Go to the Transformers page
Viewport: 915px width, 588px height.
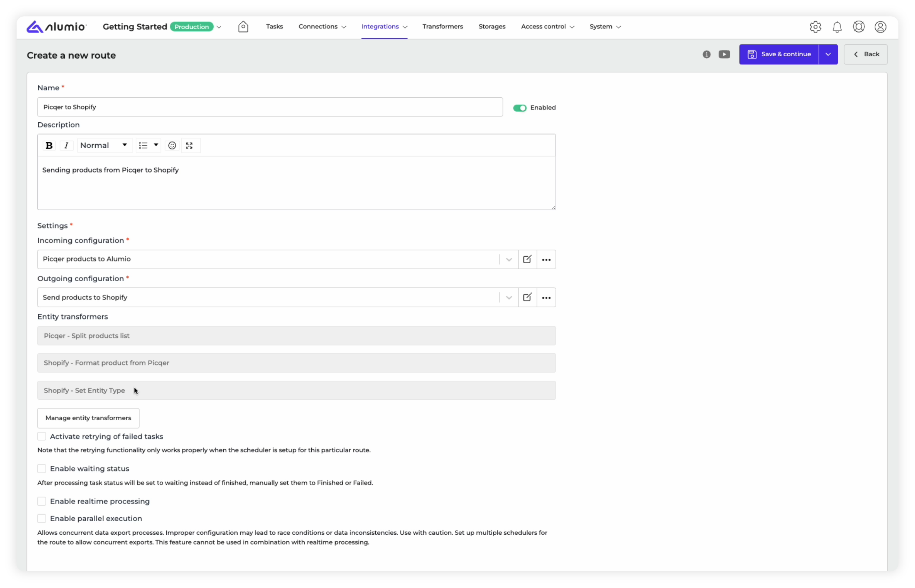point(442,27)
